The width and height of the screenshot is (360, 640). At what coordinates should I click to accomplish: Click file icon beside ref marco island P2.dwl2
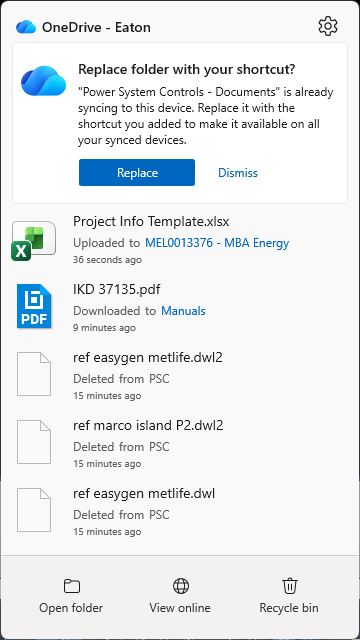click(x=34, y=442)
